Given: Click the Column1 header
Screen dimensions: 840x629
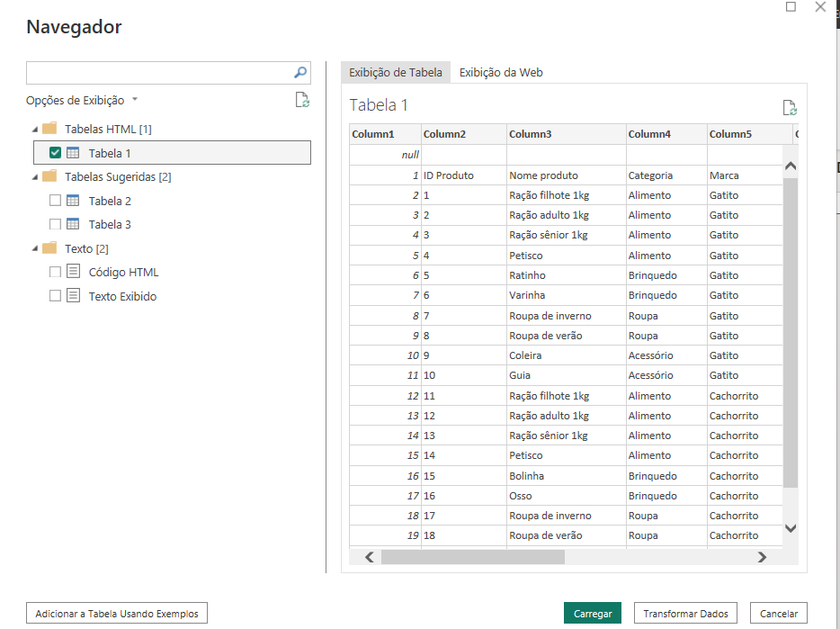Looking at the screenshot, I should tap(385, 134).
